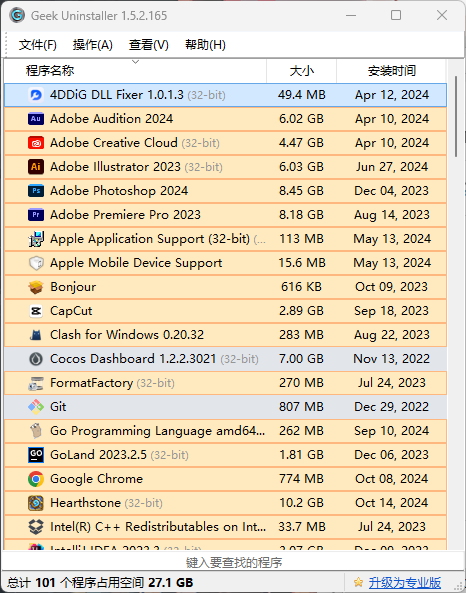Click the Go Programming Language gopher icon

(x=36, y=431)
